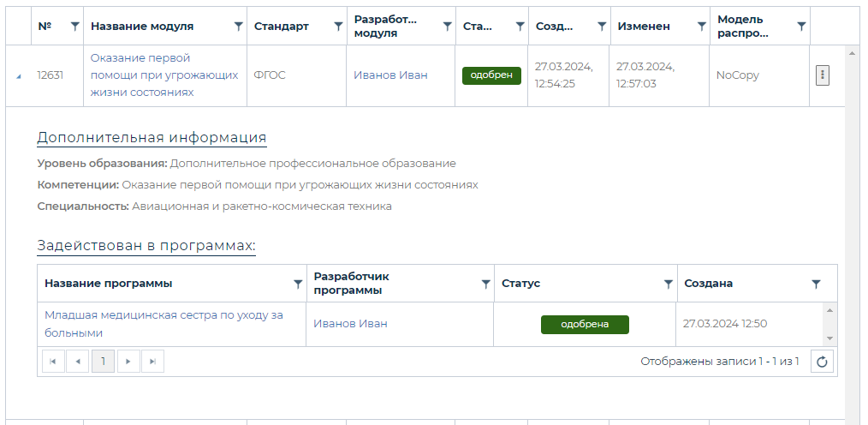The height and width of the screenshot is (425, 868).
Task: Open filter for programs Создана column
Action: [816, 284]
